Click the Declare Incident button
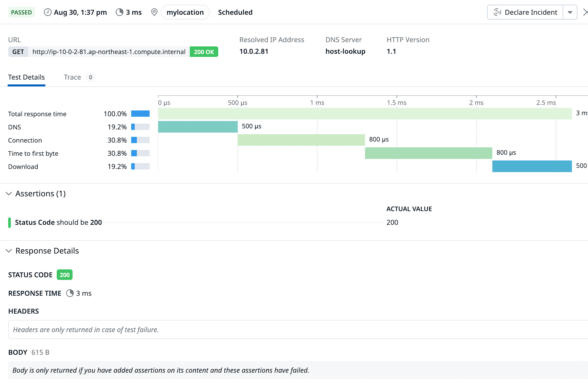The image size is (588, 388). tap(525, 12)
